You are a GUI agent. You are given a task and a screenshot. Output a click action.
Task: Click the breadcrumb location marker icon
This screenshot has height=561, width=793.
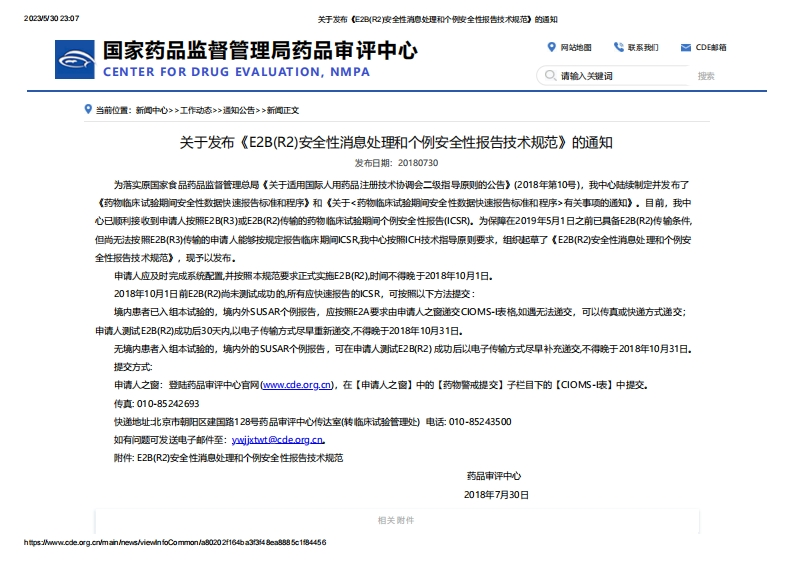click(87, 110)
